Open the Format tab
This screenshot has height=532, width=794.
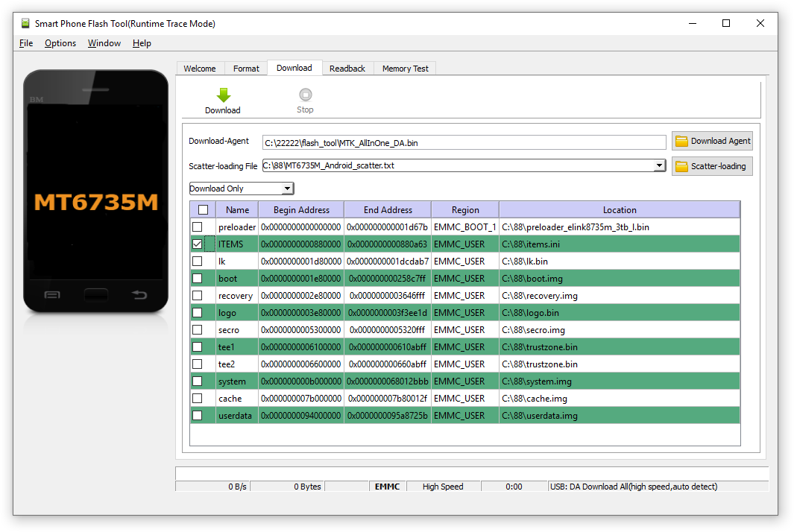[246, 69]
